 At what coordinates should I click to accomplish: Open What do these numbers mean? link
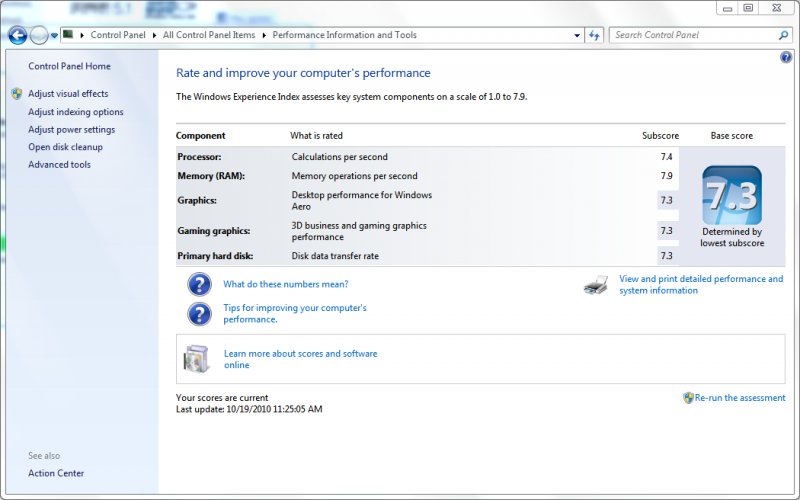click(x=286, y=284)
